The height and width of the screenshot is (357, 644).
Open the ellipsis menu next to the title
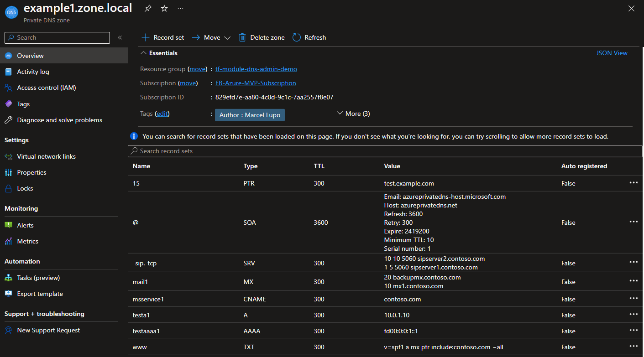[181, 8]
